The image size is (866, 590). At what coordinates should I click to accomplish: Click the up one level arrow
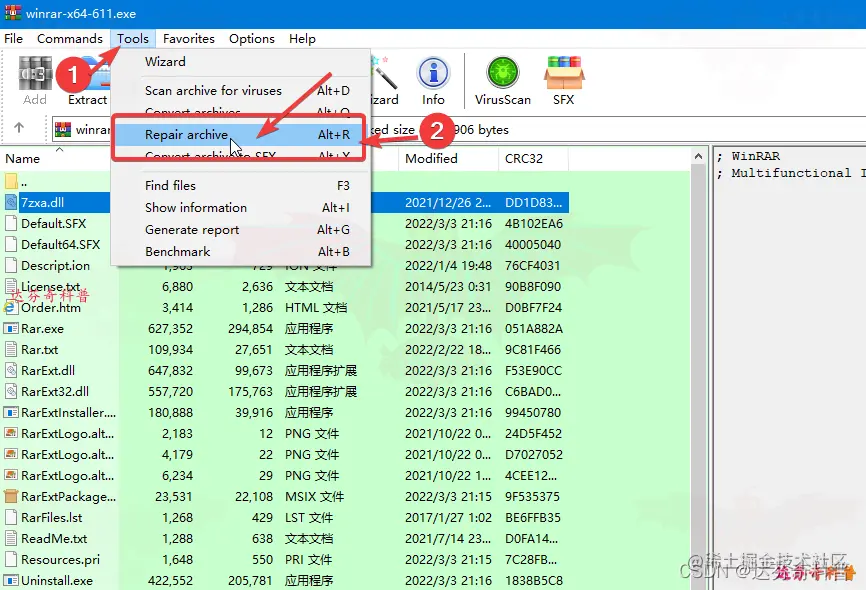[x=19, y=128]
